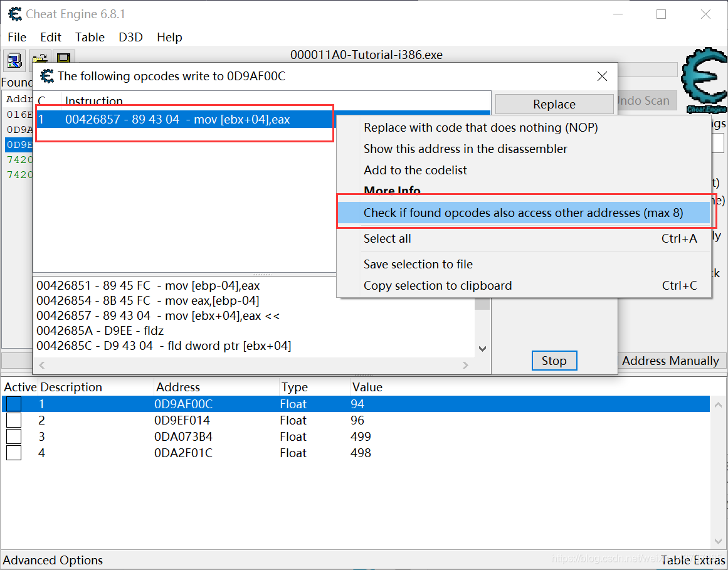
Task: Click the Advanced Options label
Action: [53, 560]
